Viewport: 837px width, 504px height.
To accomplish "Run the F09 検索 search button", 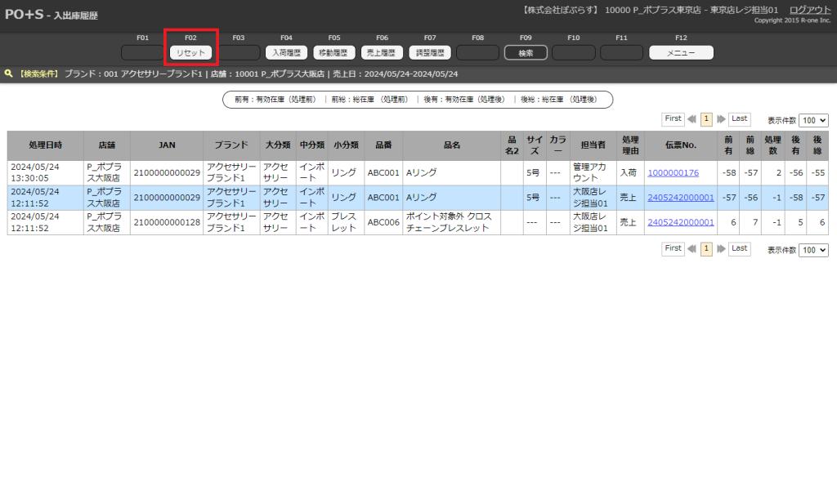I will pyautogui.click(x=526, y=53).
